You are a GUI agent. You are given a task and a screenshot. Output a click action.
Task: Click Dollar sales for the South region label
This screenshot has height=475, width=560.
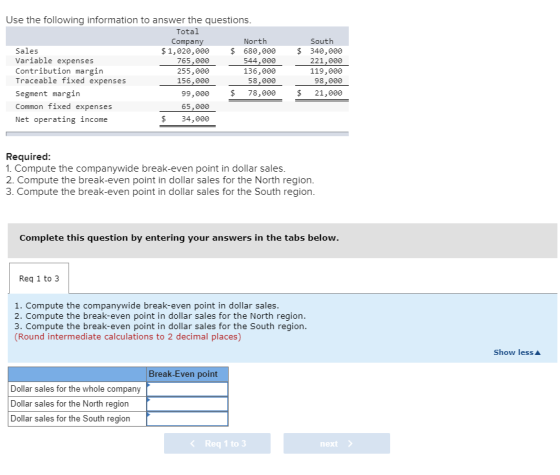pyautogui.click(x=70, y=418)
